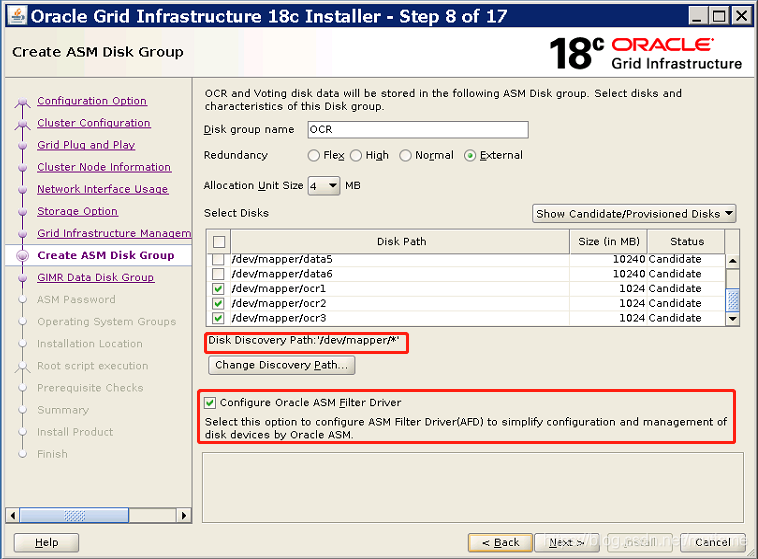The height and width of the screenshot is (559, 758).
Task: Click the 10240 size of data6
Action: 629,274
